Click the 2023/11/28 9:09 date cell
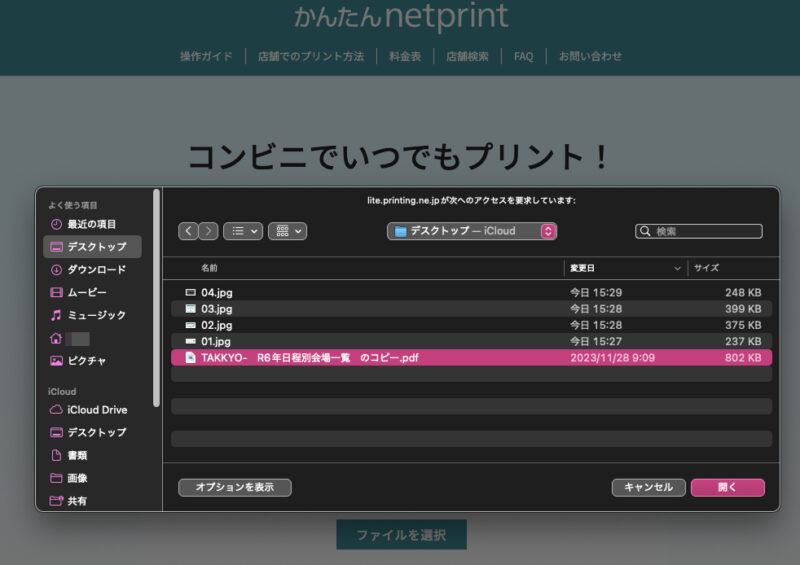The width and height of the screenshot is (800, 565). click(x=612, y=358)
